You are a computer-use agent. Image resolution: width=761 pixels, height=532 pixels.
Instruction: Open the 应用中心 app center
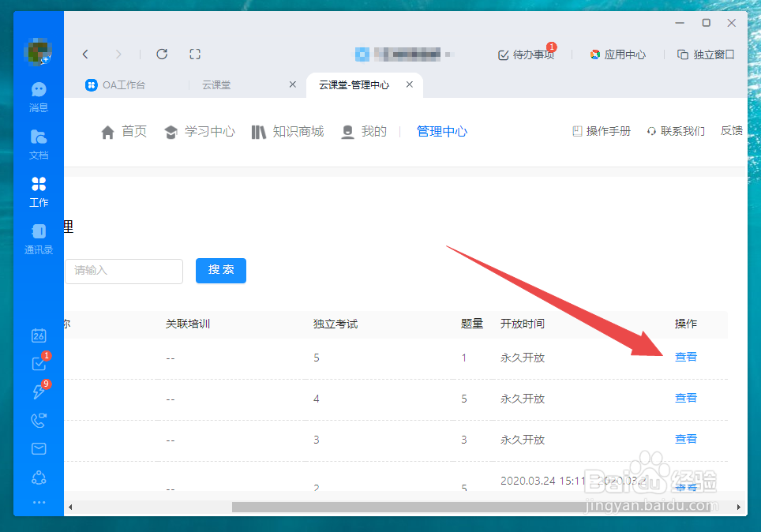pos(618,54)
